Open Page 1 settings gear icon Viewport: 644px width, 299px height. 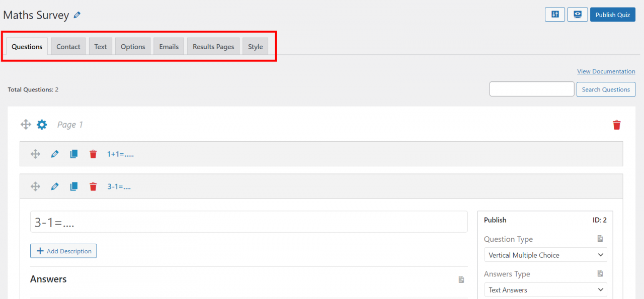pyautogui.click(x=42, y=125)
